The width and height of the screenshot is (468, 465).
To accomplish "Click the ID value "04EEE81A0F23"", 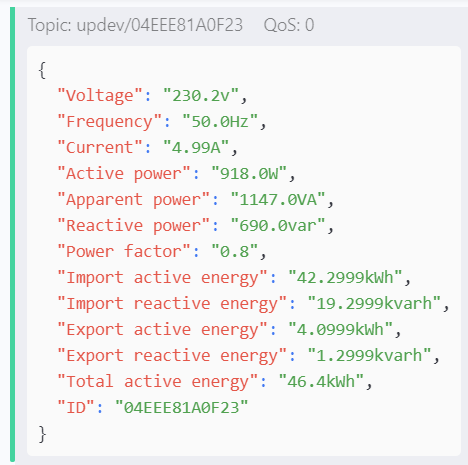I will pos(182,408).
